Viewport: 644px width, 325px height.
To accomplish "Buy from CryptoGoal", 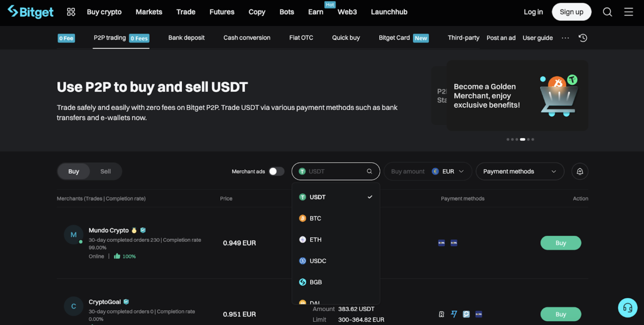I will point(560,314).
